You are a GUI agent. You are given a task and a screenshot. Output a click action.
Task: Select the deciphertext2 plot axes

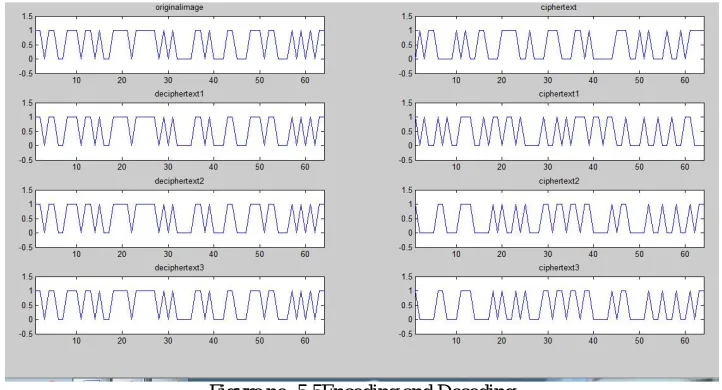[x=180, y=218]
